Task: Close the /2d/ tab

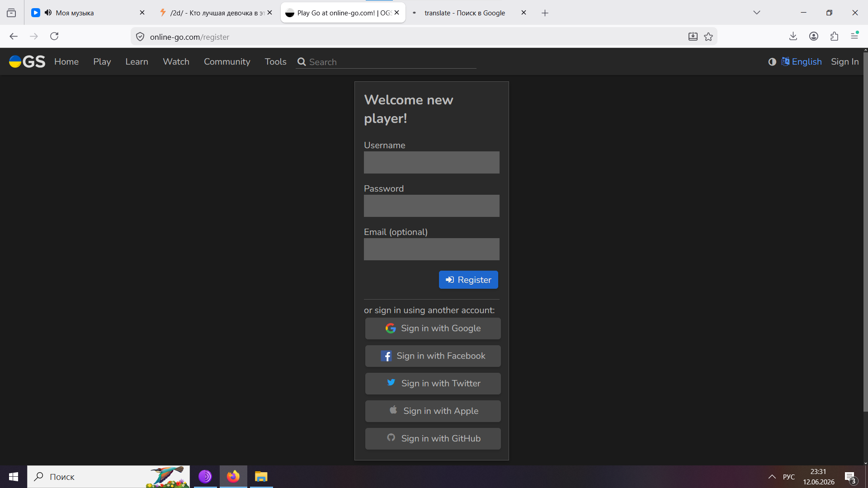Action: pyautogui.click(x=270, y=13)
